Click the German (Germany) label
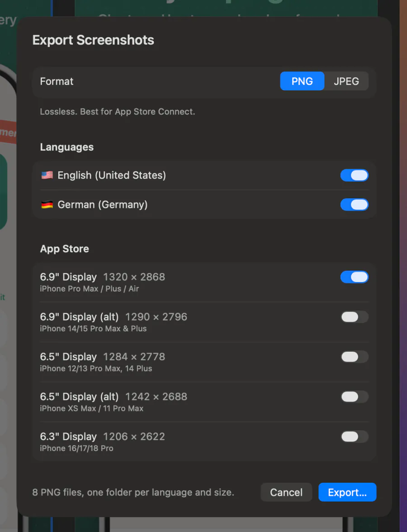The width and height of the screenshot is (407, 532). (x=103, y=205)
